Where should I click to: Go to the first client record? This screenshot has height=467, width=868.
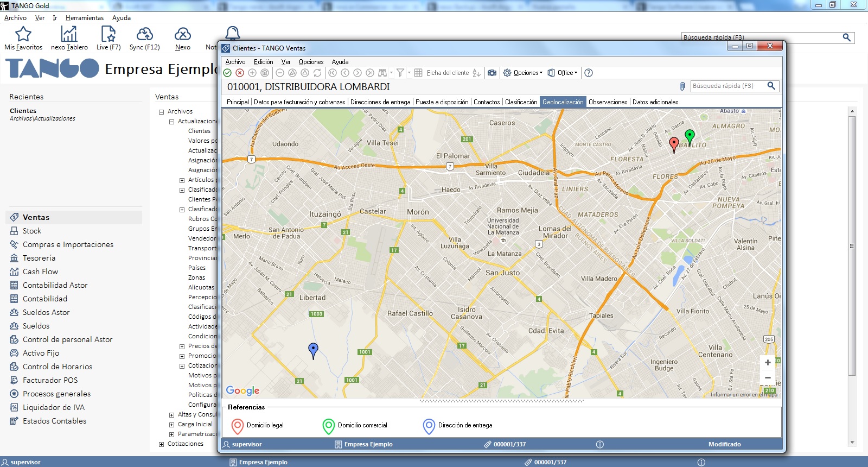(333, 73)
